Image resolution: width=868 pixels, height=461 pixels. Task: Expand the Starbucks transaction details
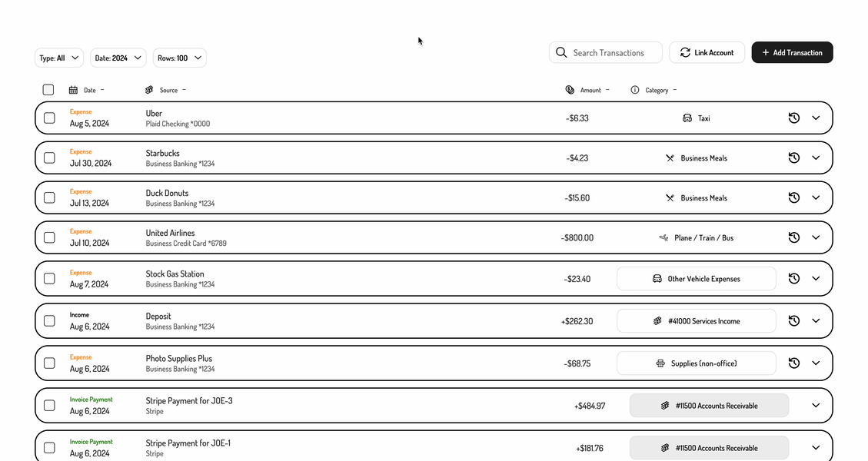(x=816, y=158)
